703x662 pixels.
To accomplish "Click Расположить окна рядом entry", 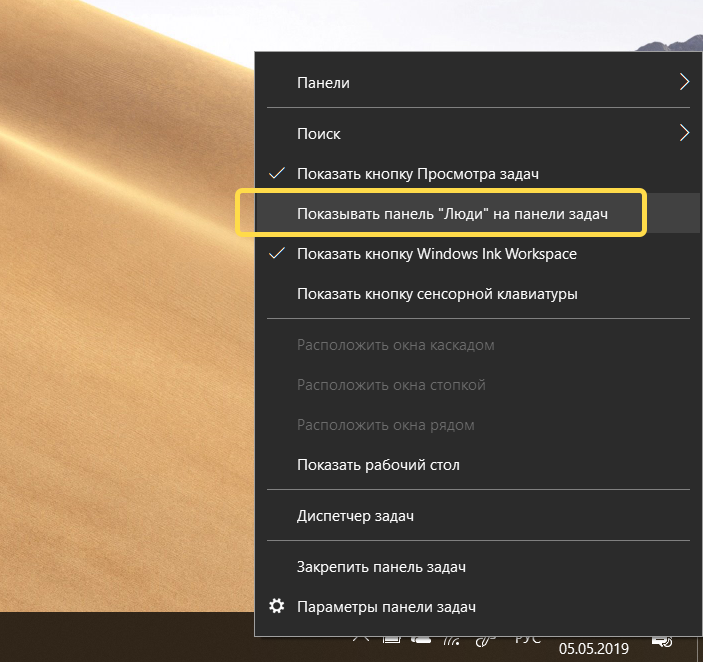I will coord(385,425).
